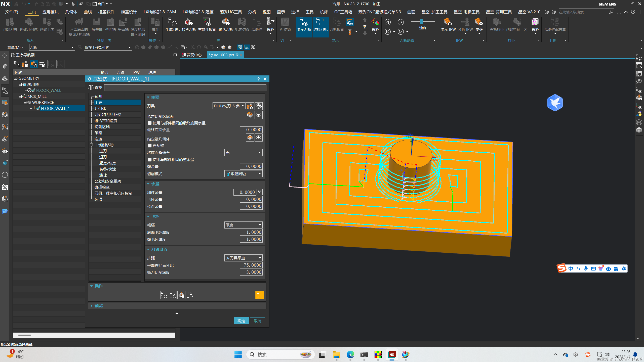The image size is (644, 362).
Task: Open the 有效性报告 tool
Action: 207,25
